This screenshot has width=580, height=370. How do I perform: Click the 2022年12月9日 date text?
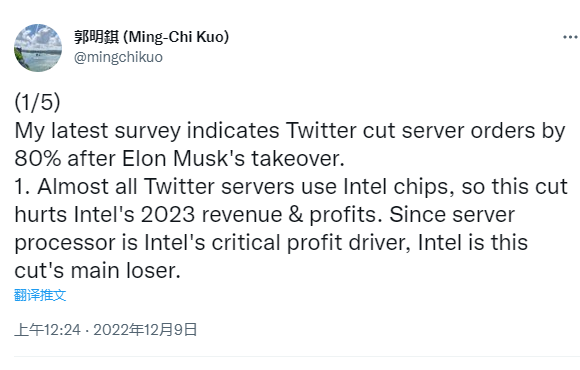click(x=145, y=330)
